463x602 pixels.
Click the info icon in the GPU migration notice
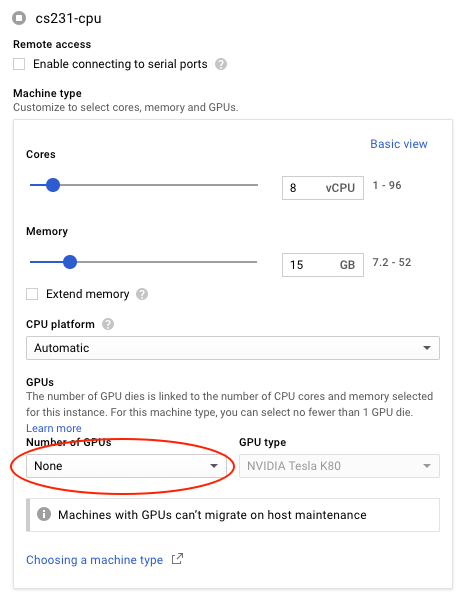point(44,514)
